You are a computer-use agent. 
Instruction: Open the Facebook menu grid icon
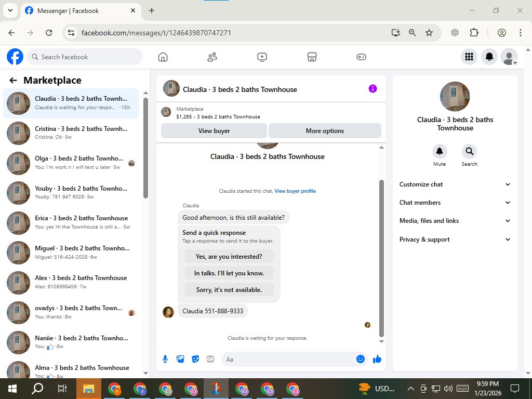click(469, 57)
